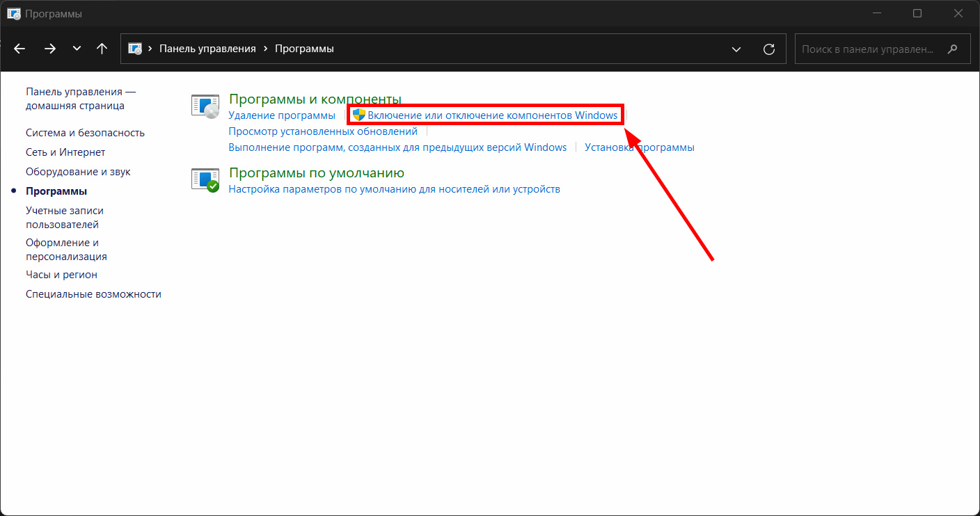Open 'Оборудование и звук' category
The height and width of the screenshot is (516, 980).
click(78, 171)
